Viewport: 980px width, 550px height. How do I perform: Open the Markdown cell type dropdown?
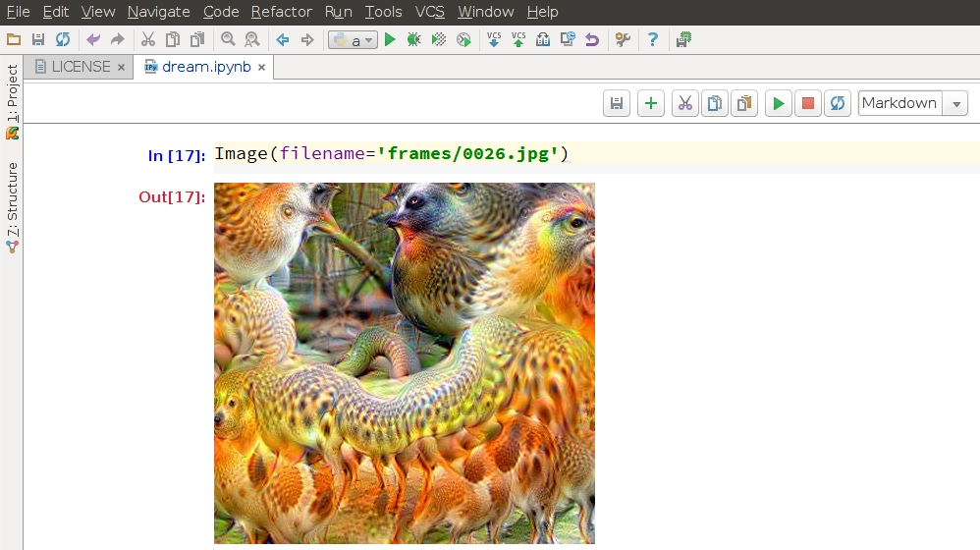(912, 104)
